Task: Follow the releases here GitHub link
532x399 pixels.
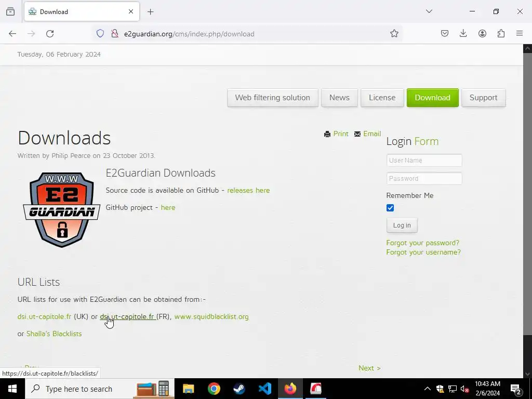Action: 248,190
